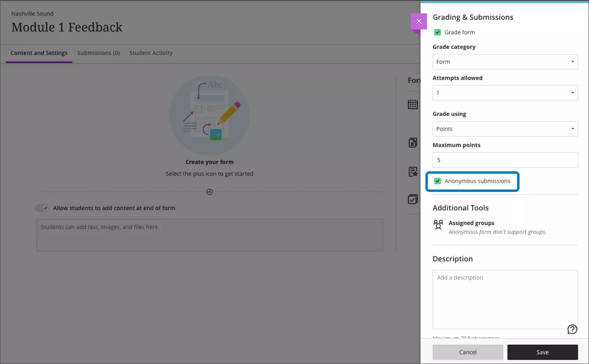The width and height of the screenshot is (589, 364).
Task: Open the help question mark icon
Action: point(572,329)
